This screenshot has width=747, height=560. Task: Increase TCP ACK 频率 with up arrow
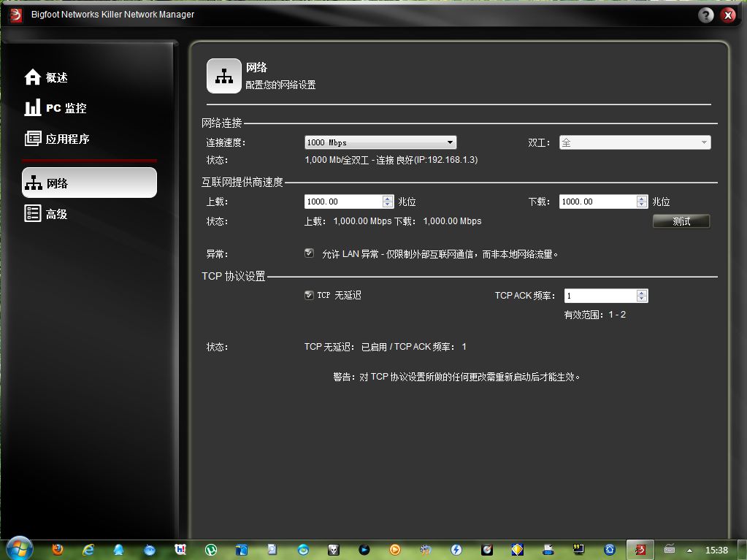(642, 292)
